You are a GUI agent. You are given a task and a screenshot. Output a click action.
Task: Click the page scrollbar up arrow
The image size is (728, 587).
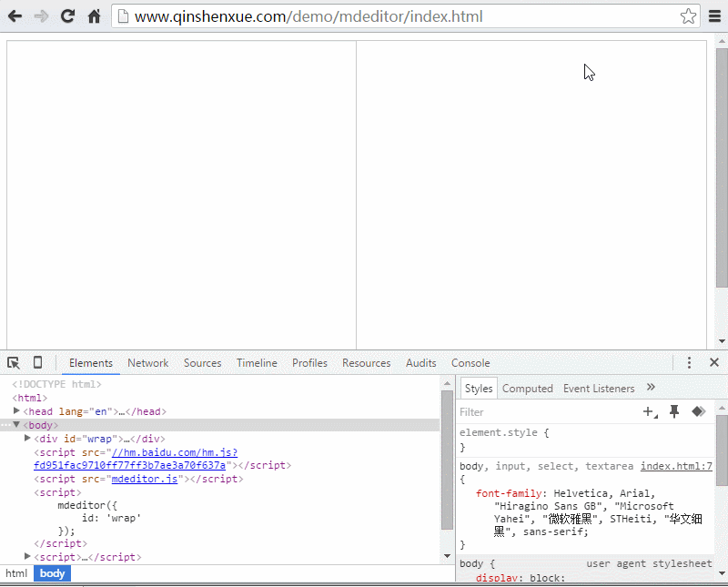tap(722, 41)
